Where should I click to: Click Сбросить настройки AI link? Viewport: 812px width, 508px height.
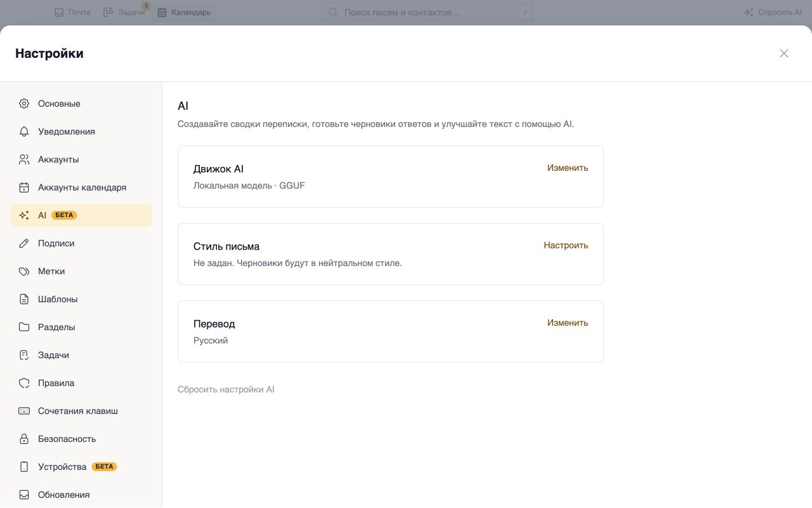click(x=226, y=389)
